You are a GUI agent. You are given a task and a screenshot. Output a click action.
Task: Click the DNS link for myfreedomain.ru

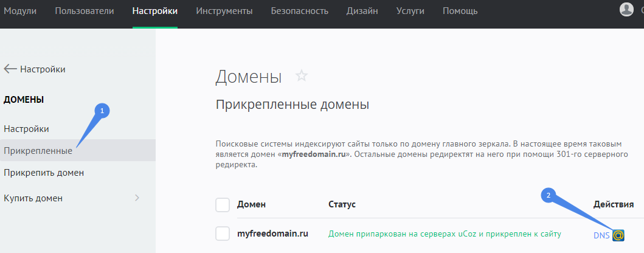[601, 235]
